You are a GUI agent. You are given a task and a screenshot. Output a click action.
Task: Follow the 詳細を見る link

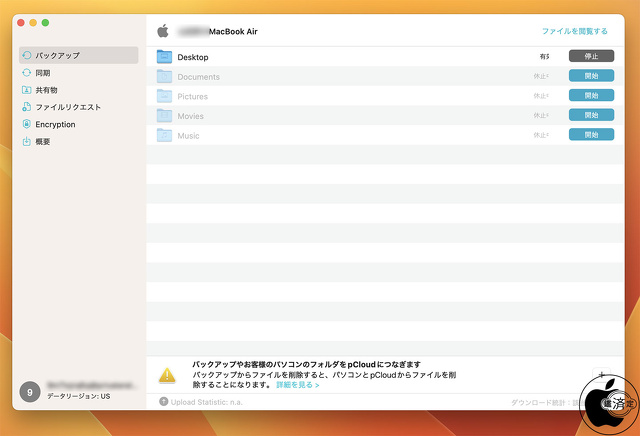tap(297, 384)
